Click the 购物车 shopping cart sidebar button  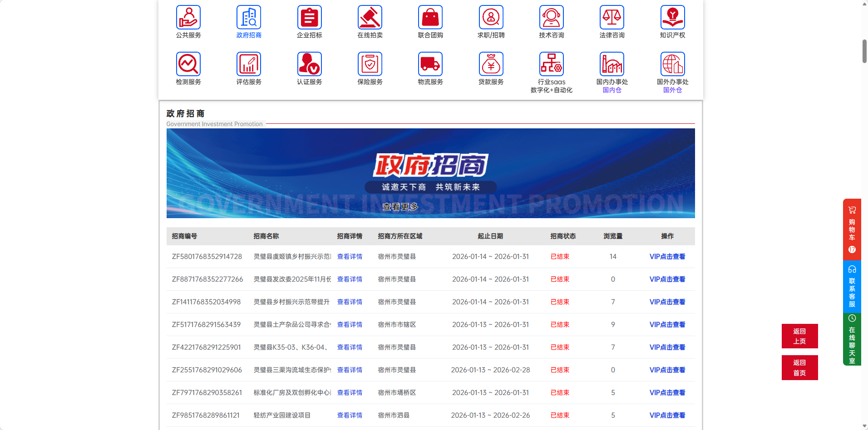(852, 230)
